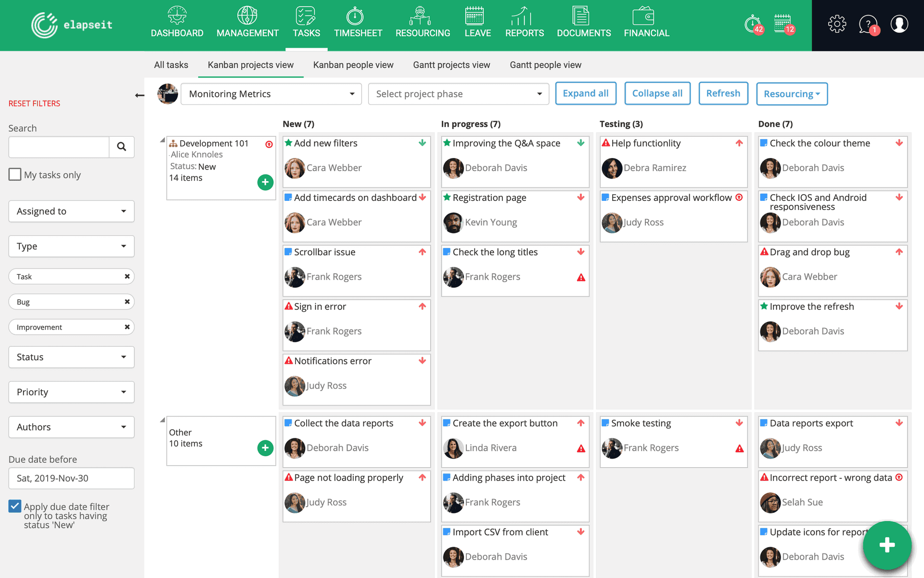Click the TIMESHEET navigation icon
Screen dimensions: 924x578
(x=358, y=17)
